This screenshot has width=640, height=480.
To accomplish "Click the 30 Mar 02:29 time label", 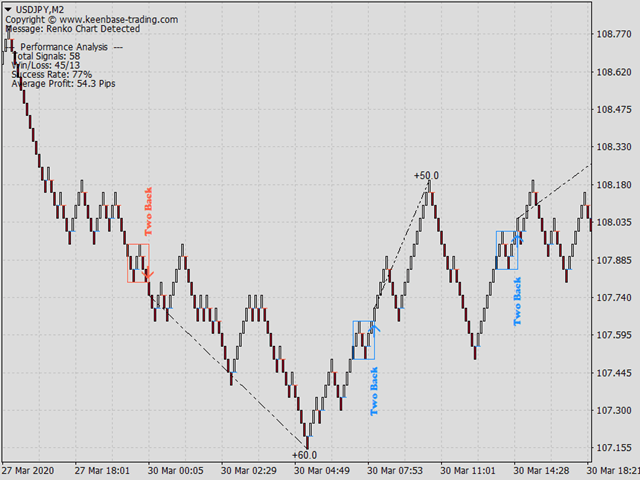I will coord(249,471).
